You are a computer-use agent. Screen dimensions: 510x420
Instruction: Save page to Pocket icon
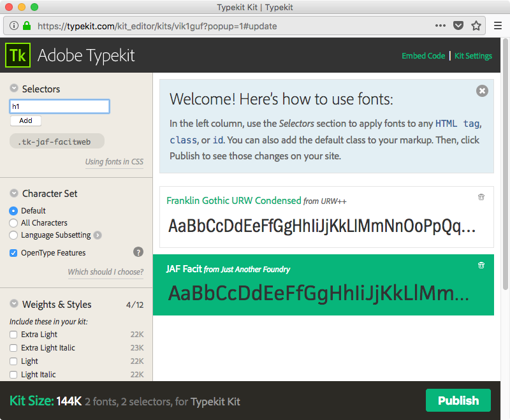click(458, 25)
